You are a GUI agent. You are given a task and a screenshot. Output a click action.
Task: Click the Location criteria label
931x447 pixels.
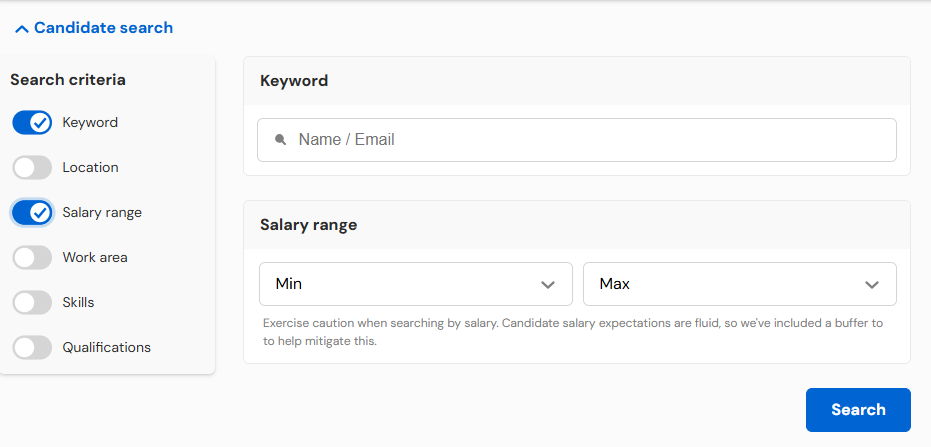pos(91,167)
